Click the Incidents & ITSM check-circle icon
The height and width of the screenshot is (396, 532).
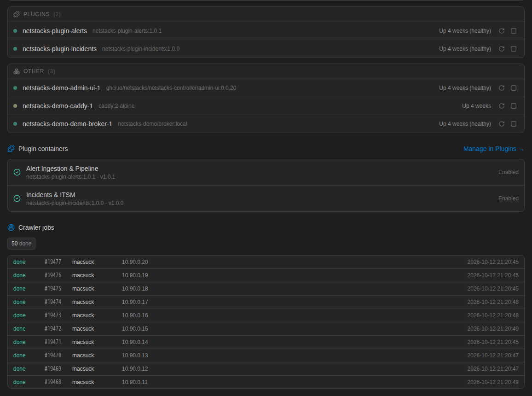point(17,198)
